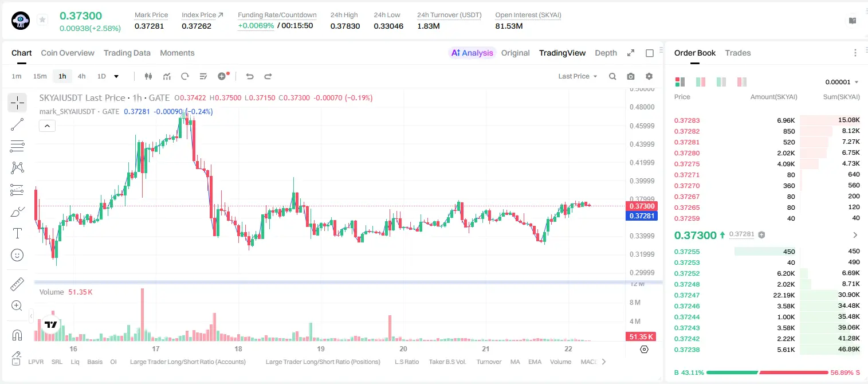Set the 15m timeframe
This screenshot has width=868, height=384.
pos(40,76)
